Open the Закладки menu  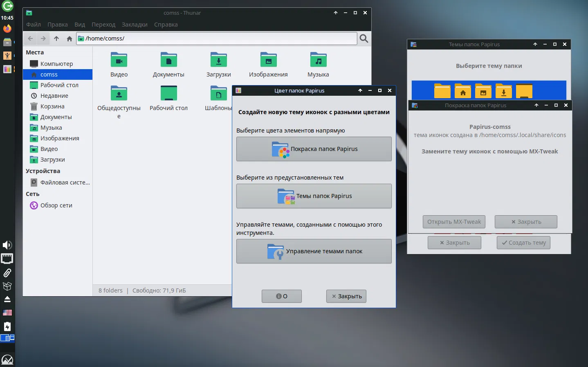pyautogui.click(x=135, y=25)
